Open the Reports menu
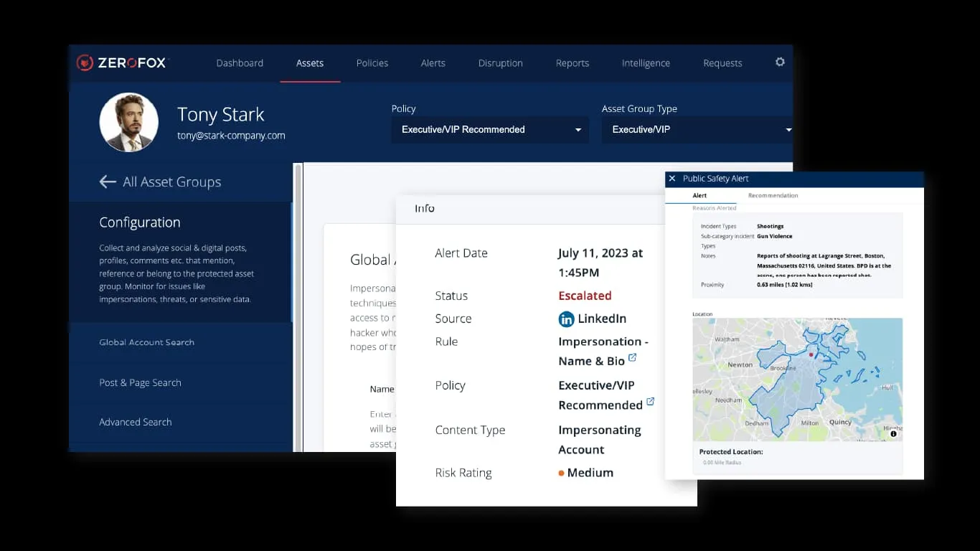 (573, 63)
